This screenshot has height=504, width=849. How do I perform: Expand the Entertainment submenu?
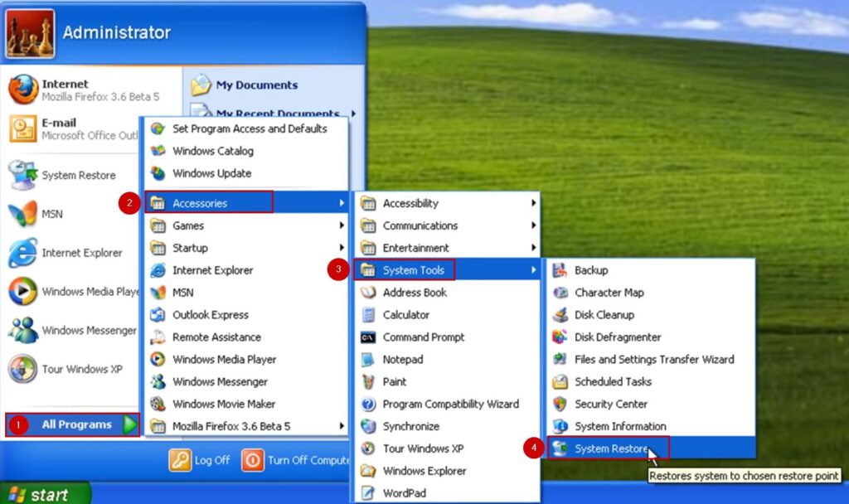(447, 247)
